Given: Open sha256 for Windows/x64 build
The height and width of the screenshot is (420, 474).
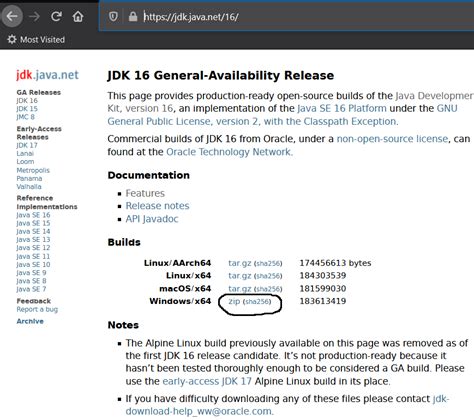Looking at the screenshot, I should click(x=257, y=302).
